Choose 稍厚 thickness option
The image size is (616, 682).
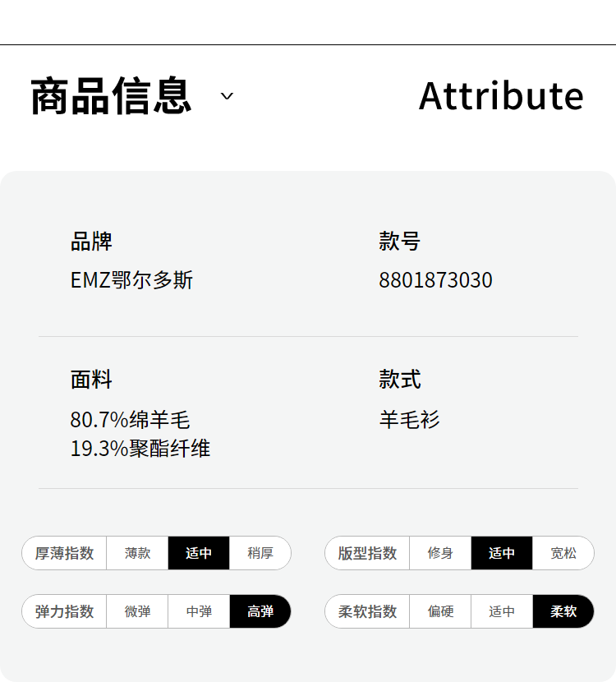pyautogui.click(x=260, y=553)
